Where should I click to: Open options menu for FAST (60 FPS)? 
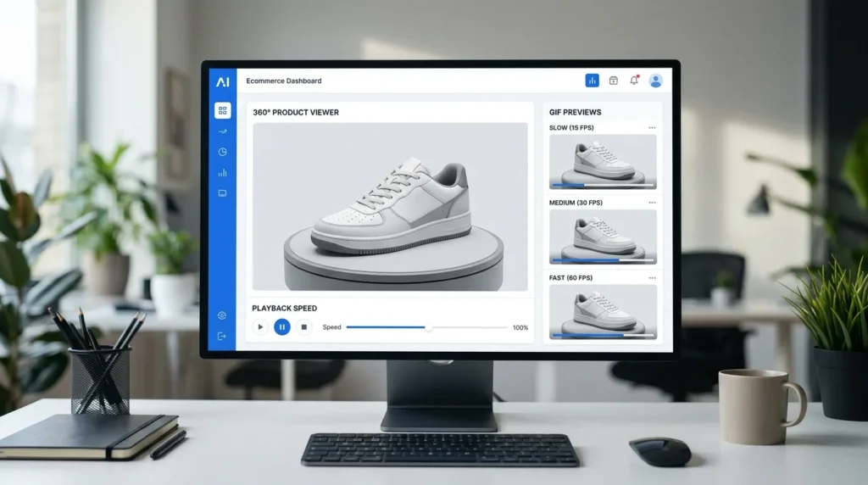(x=652, y=278)
